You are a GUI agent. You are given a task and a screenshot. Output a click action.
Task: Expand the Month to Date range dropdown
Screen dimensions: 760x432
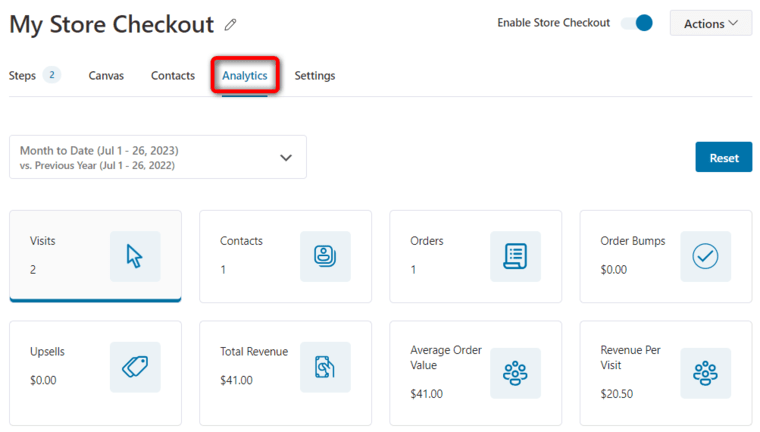pyautogui.click(x=158, y=157)
